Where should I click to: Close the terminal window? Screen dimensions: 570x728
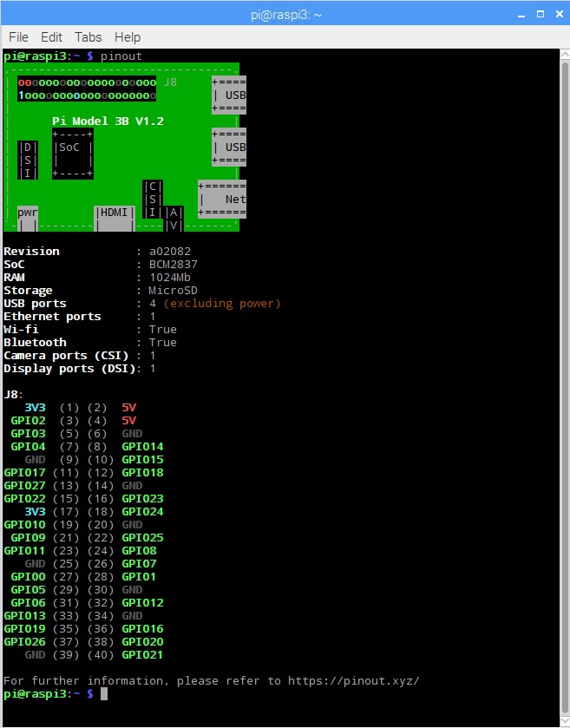coord(560,15)
